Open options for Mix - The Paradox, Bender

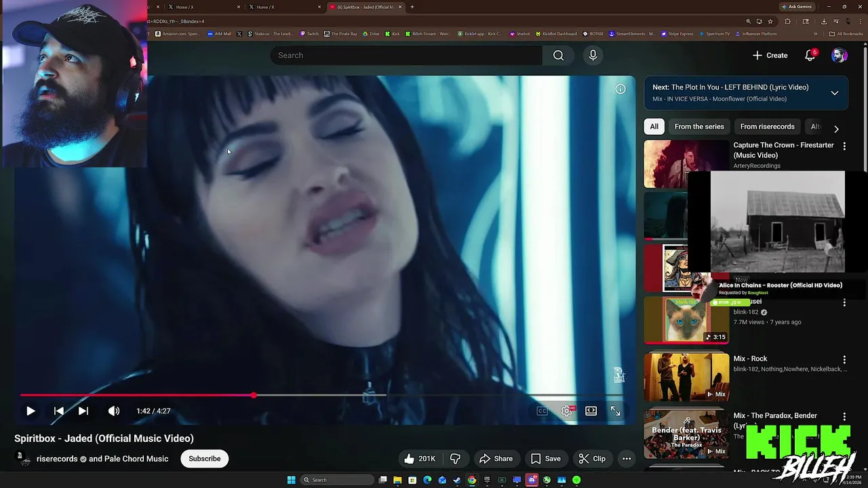[844, 417]
